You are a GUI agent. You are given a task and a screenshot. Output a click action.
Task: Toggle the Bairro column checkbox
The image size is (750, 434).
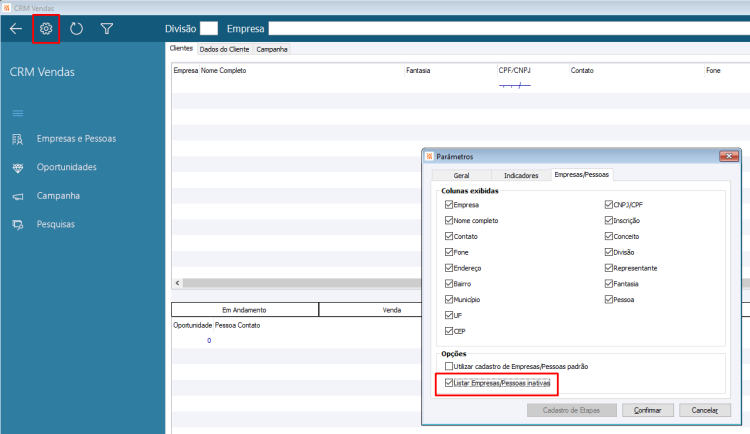tap(449, 284)
